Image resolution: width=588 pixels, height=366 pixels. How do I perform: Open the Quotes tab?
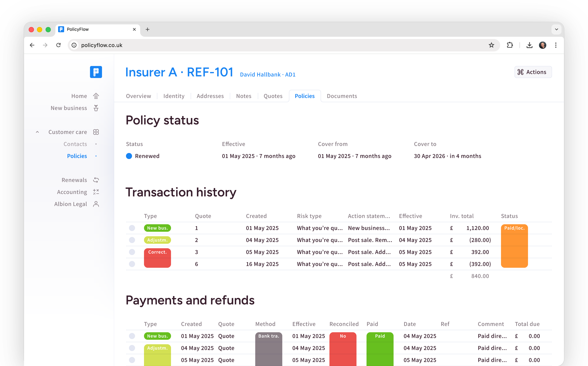tap(273, 96)
